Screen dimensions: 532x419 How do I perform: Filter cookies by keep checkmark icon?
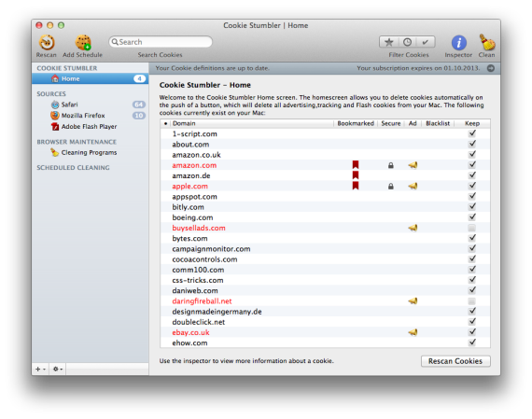pyautogui.click(x=426, y=42)
